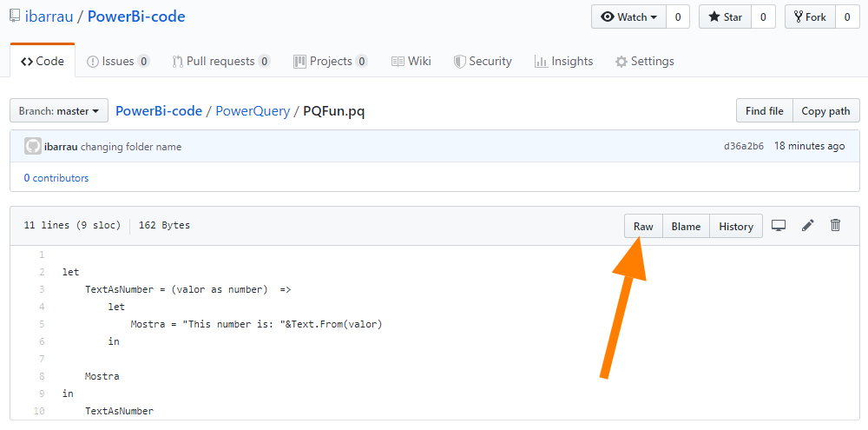
Task: Click the '162 Bytes' file size text
Action: (164, 226)
